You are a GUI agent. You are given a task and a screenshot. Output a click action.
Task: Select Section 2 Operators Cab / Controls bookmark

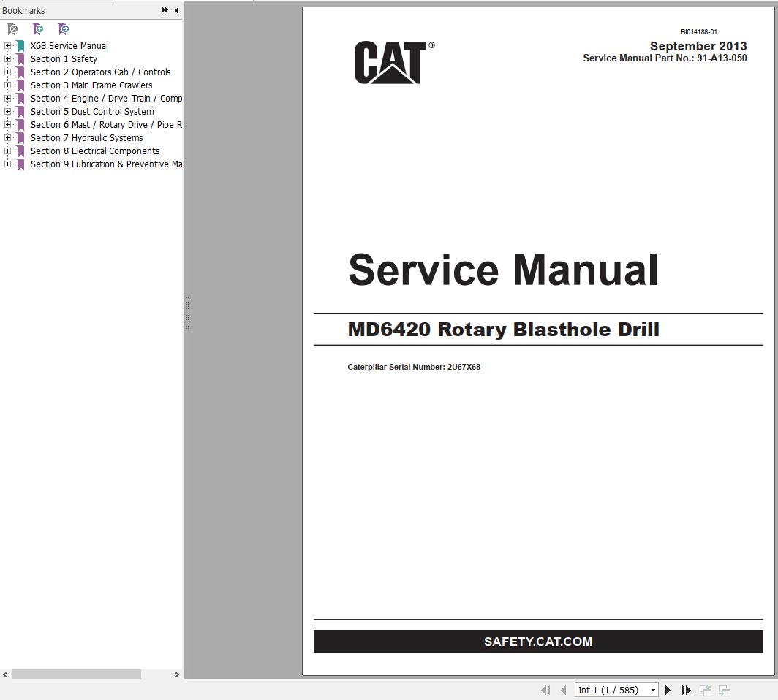(99, 72)
